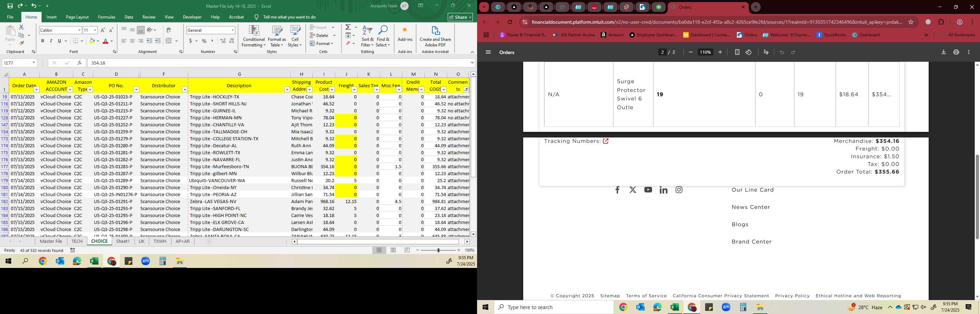This screenshot has width=980, height=314.
Task: Open filter dropdown for Description column
Action: coord(287,89)
